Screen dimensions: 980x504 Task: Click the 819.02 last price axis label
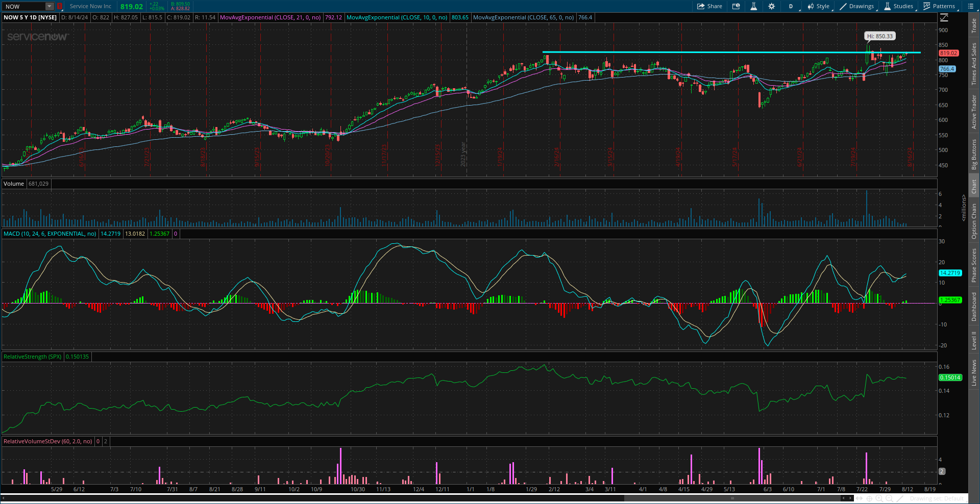(x=948, y=53)
